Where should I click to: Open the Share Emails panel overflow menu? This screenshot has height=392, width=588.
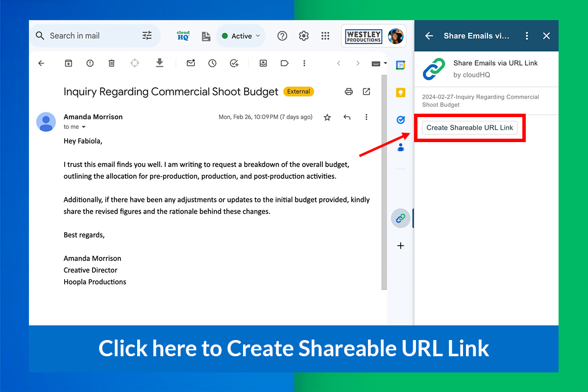click(527, 35)
